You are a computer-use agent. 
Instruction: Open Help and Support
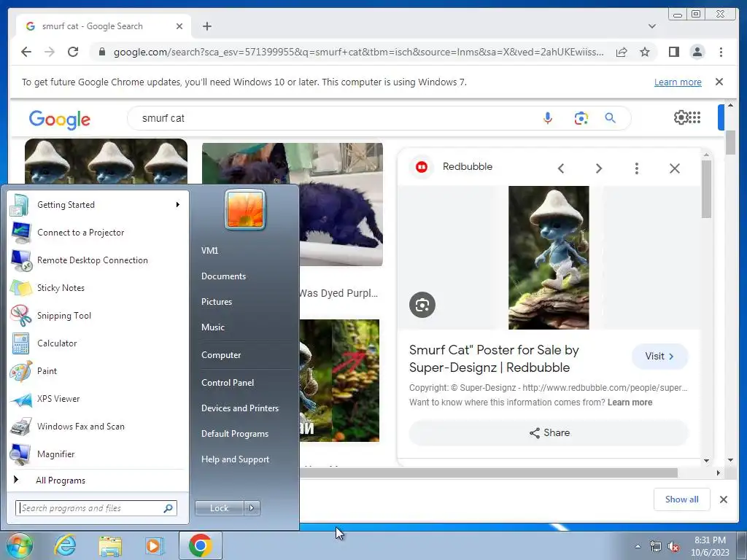[236, 459]
